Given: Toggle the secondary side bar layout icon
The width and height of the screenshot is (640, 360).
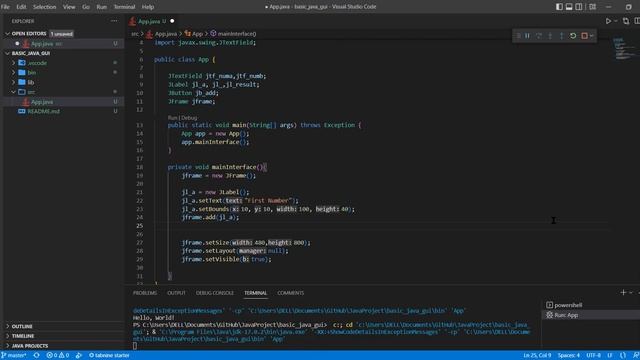Looking at the screenshot, I should point(579,7).
